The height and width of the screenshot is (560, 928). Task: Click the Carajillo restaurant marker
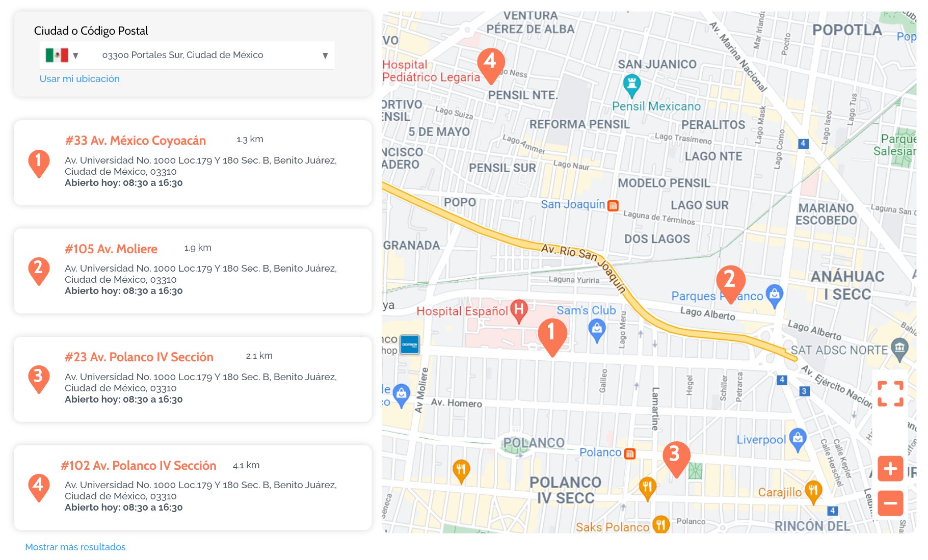pos(813,492)
